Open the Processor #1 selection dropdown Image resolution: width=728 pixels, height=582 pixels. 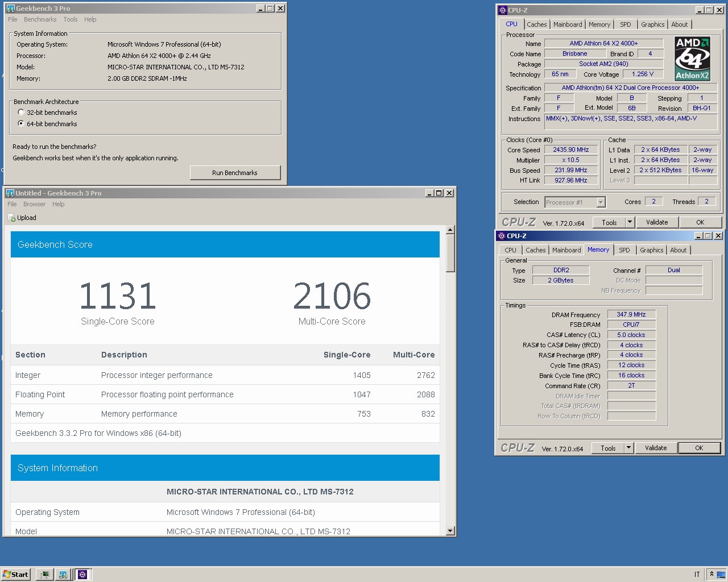click(601, 202)
